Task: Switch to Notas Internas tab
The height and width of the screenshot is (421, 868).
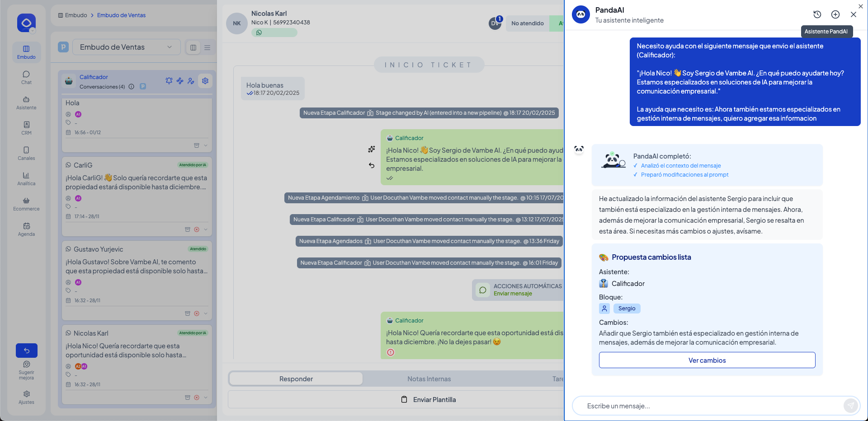Action: [429, 379]
